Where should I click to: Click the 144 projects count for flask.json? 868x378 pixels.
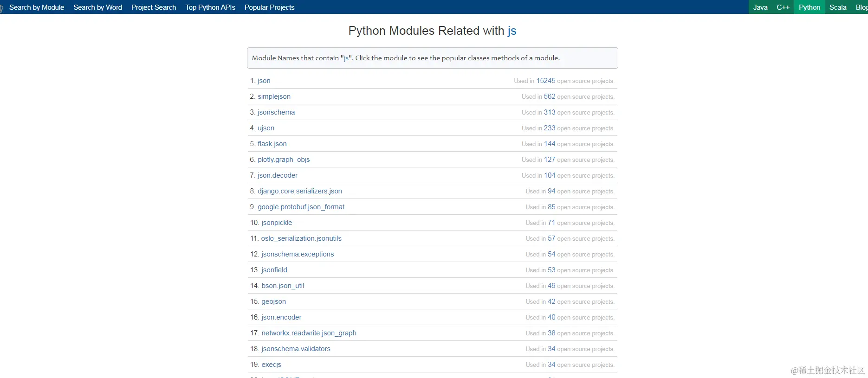pyautogui.click(x=550, y=144)
